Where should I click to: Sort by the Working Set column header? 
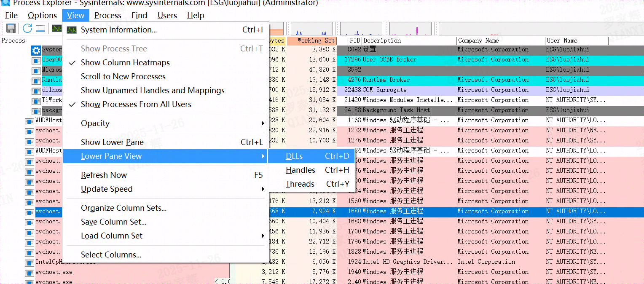(311, 40)
